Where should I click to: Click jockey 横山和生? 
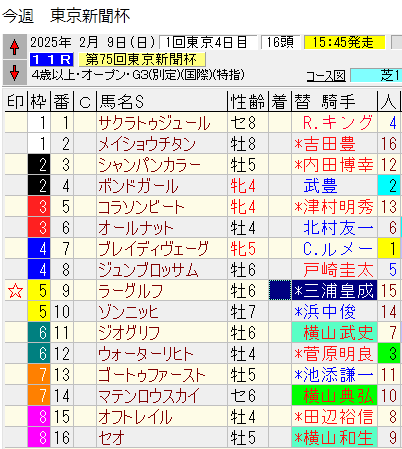(334, 437)
